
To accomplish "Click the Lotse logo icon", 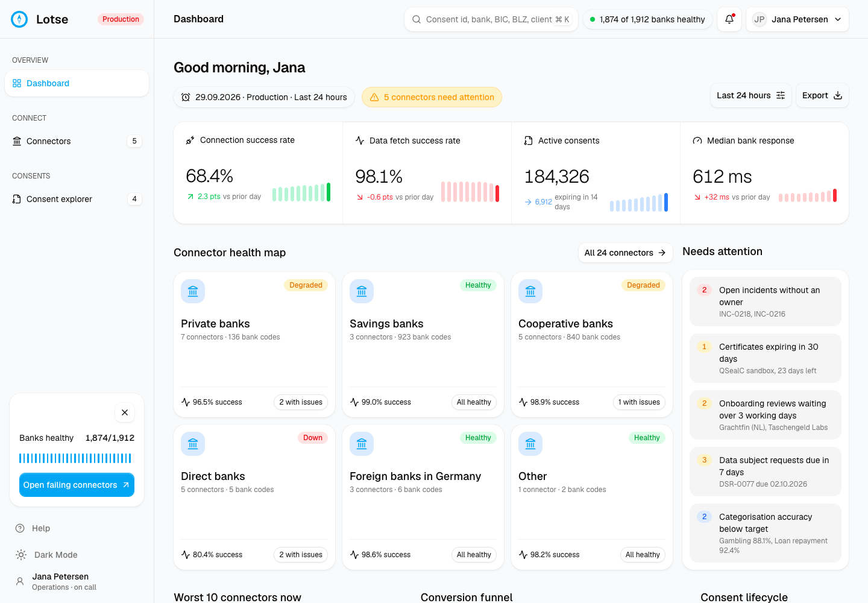I will [x=19, y=19].
